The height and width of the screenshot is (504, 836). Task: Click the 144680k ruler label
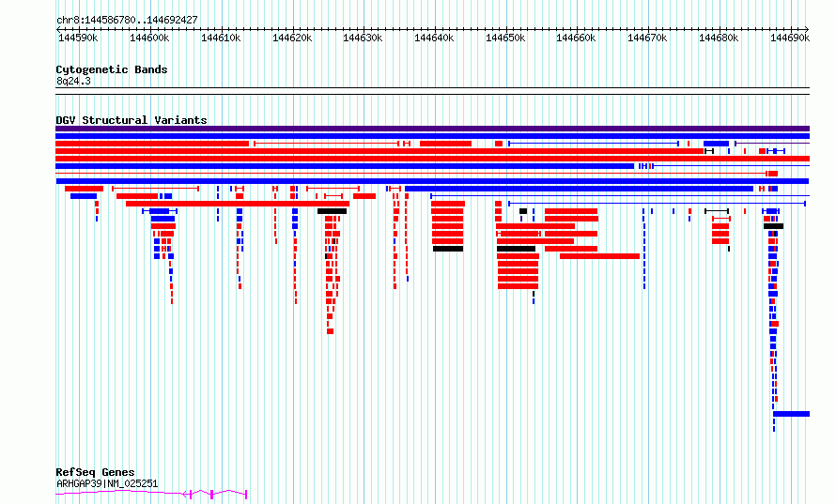(719, 38)
